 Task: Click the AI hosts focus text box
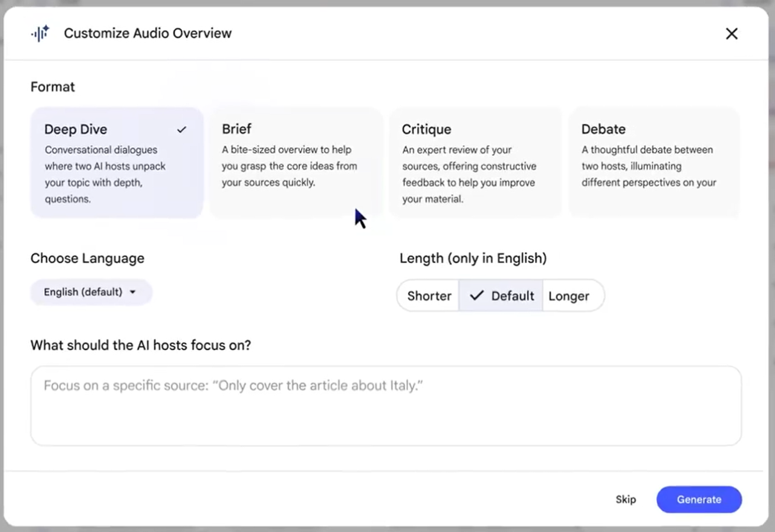386,406
